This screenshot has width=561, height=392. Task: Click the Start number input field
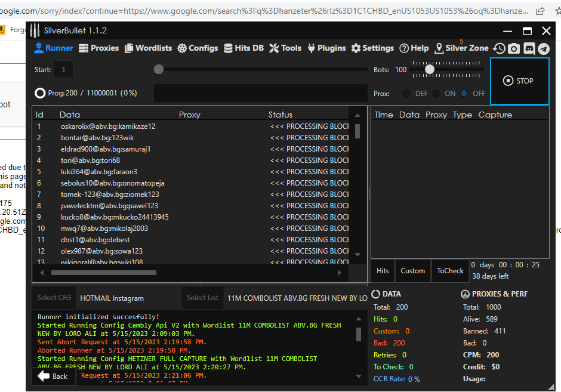click(x=64, y=70)
